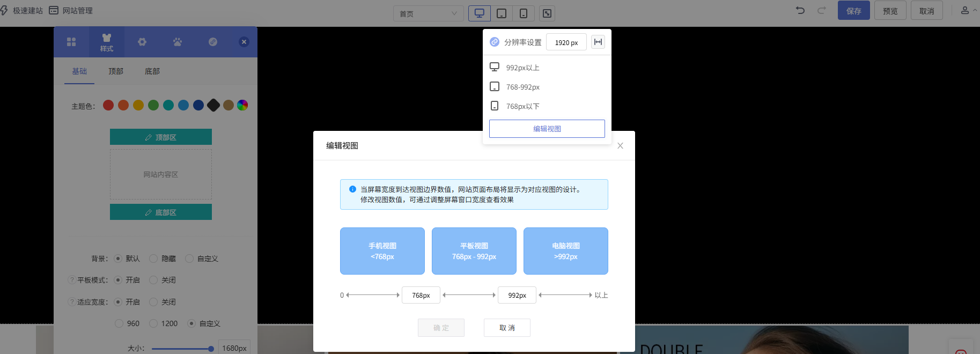The image size is (980, 354).
Task: Open 网站管理 site management
Action: click(x=71, y=10)
